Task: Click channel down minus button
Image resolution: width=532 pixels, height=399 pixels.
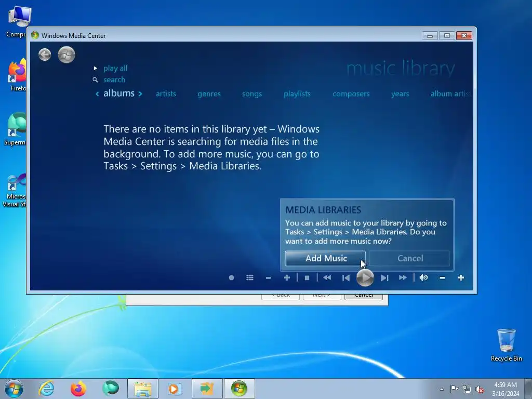Action: pos(269,278)
